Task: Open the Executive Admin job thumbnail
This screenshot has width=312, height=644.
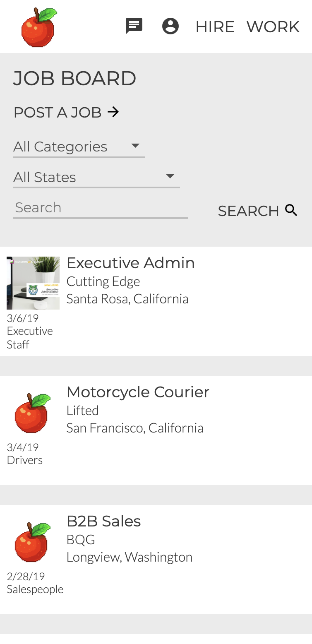Action: 33,283
